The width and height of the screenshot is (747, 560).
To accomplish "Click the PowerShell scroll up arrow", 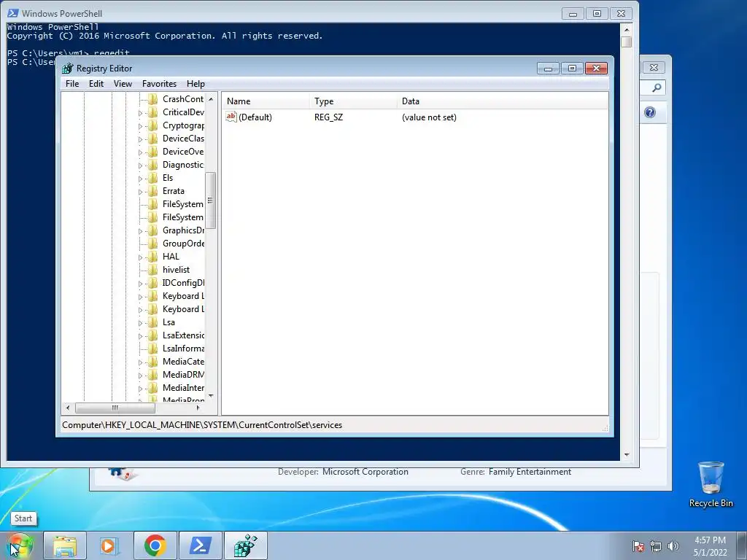I will (x=627, y=29).
